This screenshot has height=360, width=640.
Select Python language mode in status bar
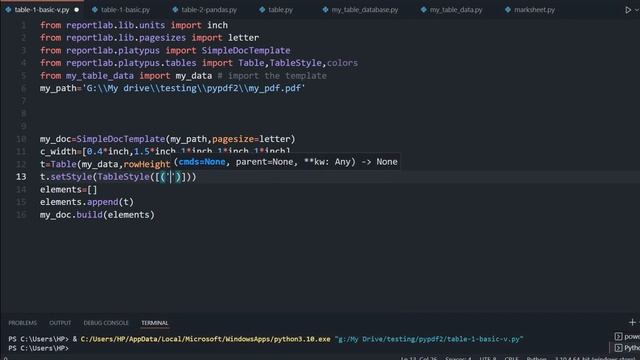coord(536,358)
